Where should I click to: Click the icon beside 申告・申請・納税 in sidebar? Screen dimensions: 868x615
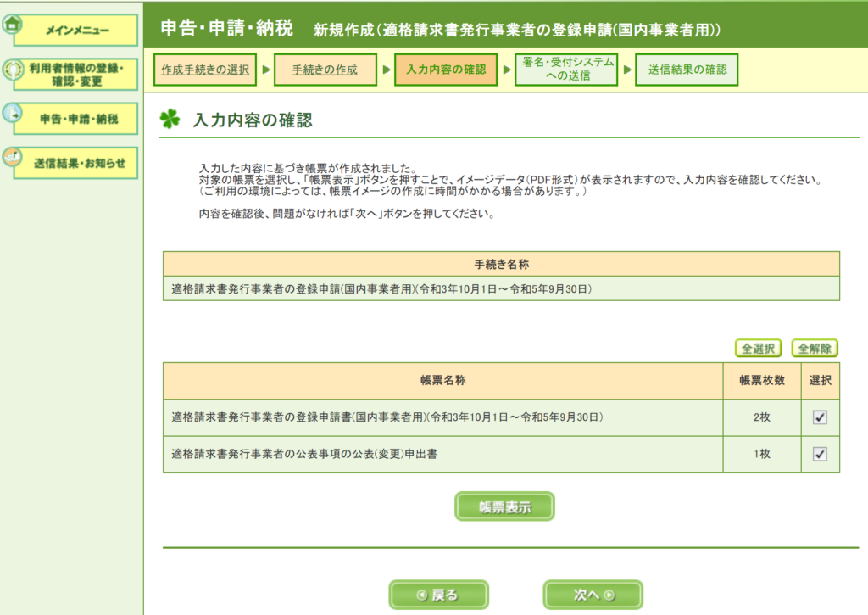click(12, 113)
